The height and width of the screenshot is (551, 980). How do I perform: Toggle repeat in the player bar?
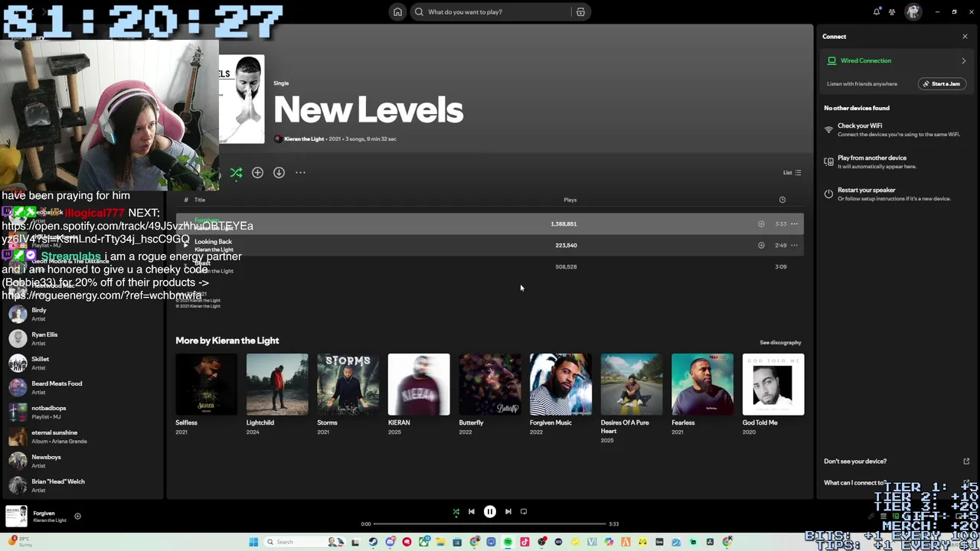pos(524,512)
